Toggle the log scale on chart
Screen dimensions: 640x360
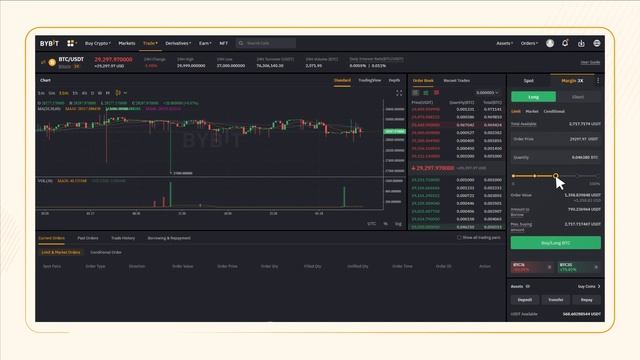click(398, 224)
